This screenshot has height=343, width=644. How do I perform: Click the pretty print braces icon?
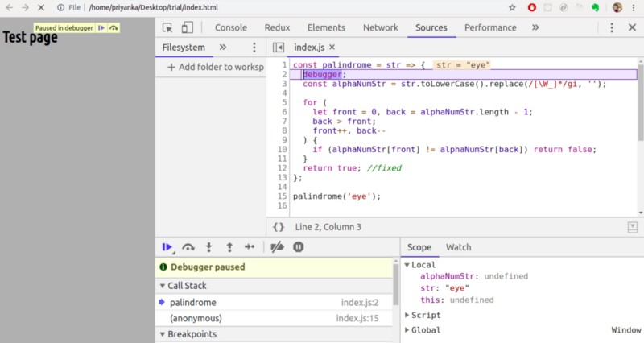point(279,227)
